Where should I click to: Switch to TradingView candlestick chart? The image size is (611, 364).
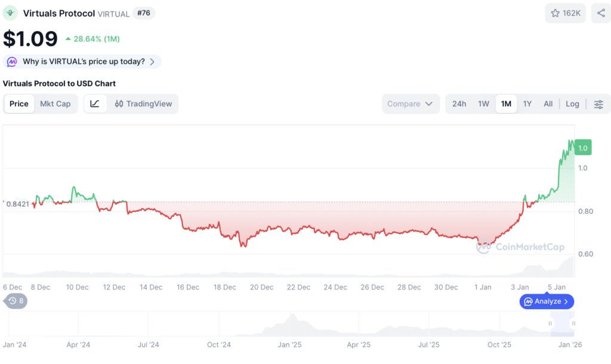143,104
